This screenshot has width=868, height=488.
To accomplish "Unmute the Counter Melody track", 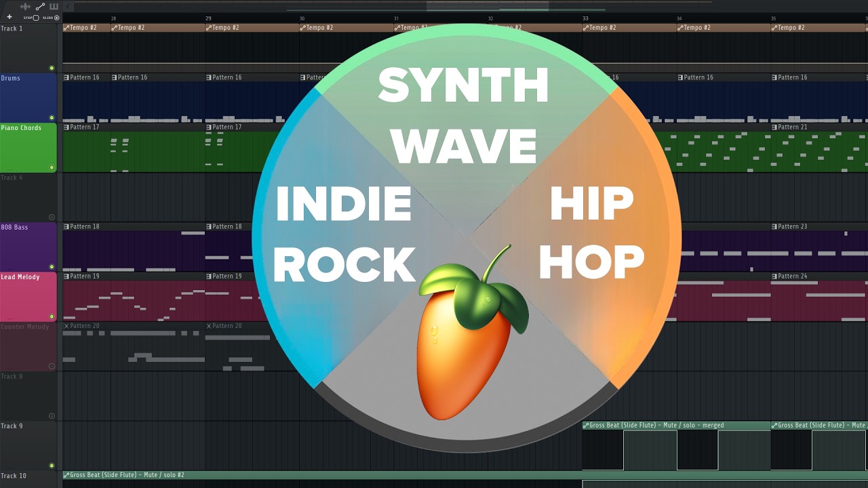I will [x=52, y=366].
